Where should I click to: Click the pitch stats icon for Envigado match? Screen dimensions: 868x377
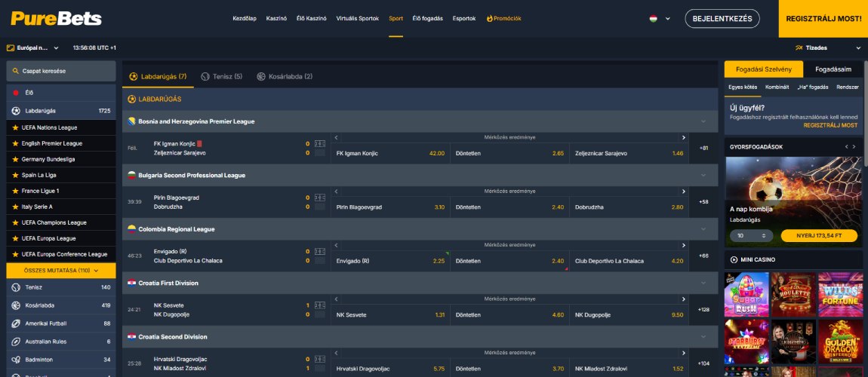tap(319, 252)
